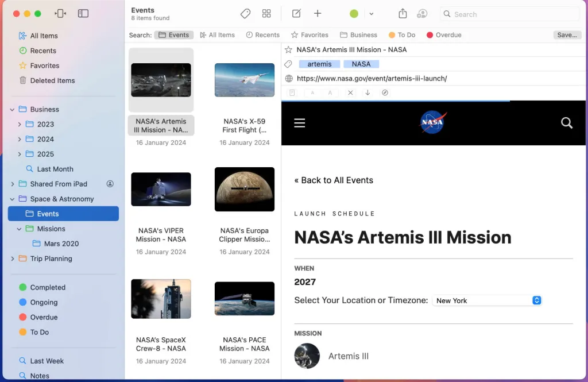Image resolution: width=588 pixels, height=382 pixels.
Task: Select the Overdue search scope
Action: pyautogui.click(x=444, y=35)
